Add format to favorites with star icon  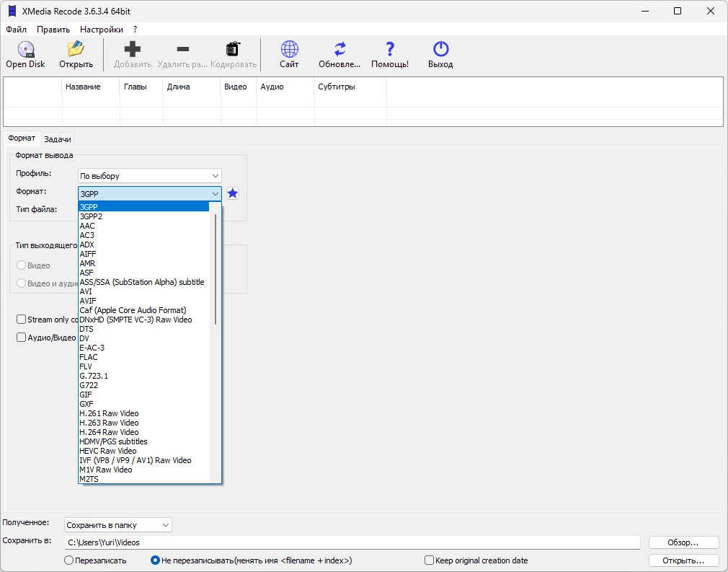(233, 193)
